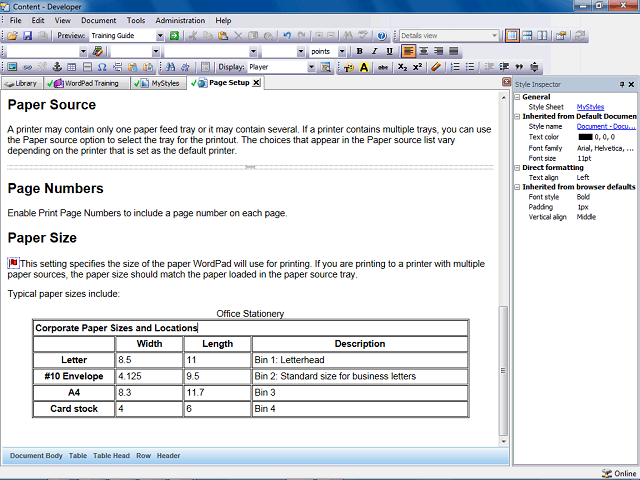Open the first style dropdown in the formatting toolbar
The image size is (640, 480).
pos(83,52)
